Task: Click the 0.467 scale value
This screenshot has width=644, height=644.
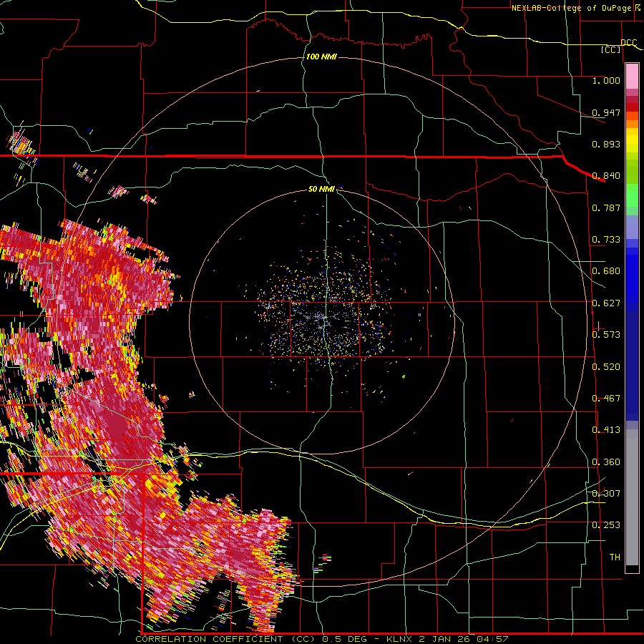Action: click(606, 399)
